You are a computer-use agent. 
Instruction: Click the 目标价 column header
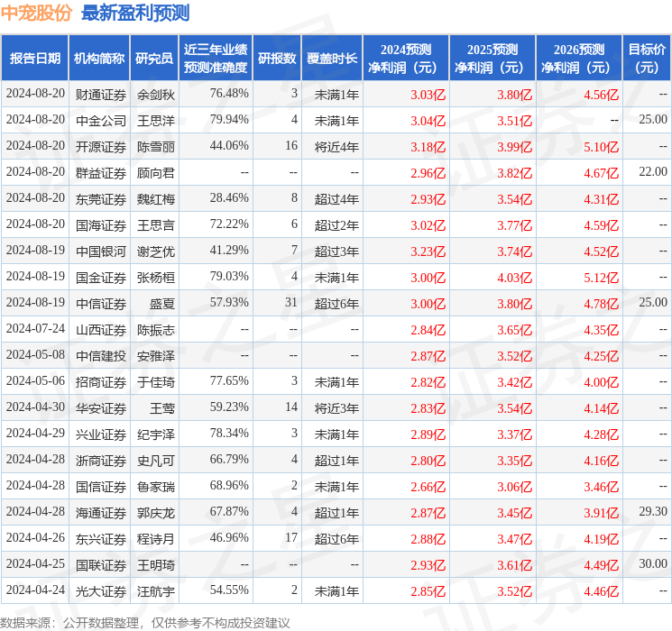coord(647,59)
